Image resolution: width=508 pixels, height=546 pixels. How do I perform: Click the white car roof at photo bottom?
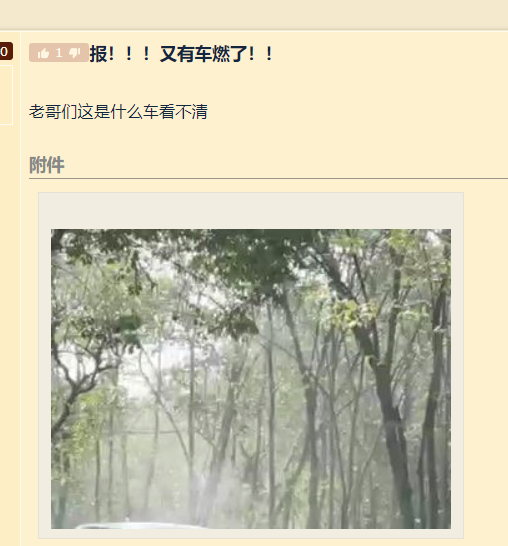[x=139, y=525]
